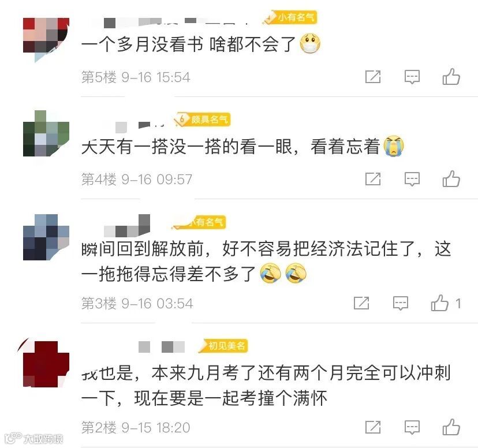Select comment text 一个多月没看书 啥都不会了
478x448 pixels.
tap(188, 44)
